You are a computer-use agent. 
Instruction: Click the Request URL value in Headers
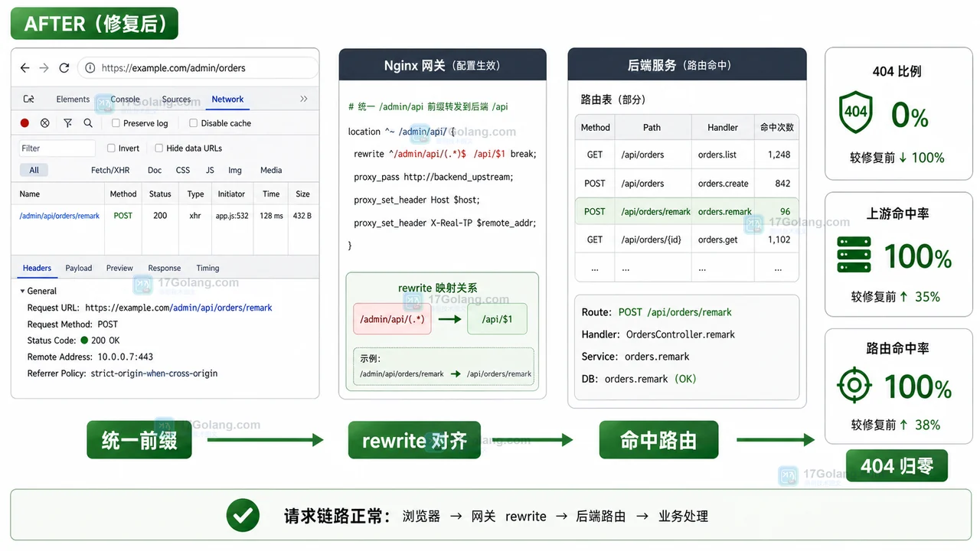click(x=178, y=308)
